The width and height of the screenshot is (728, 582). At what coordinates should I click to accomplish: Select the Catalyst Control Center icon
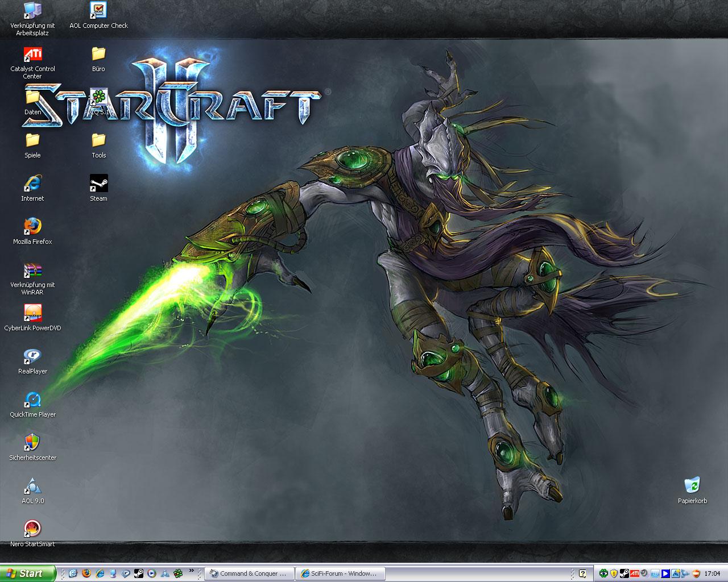pos(32,55)
